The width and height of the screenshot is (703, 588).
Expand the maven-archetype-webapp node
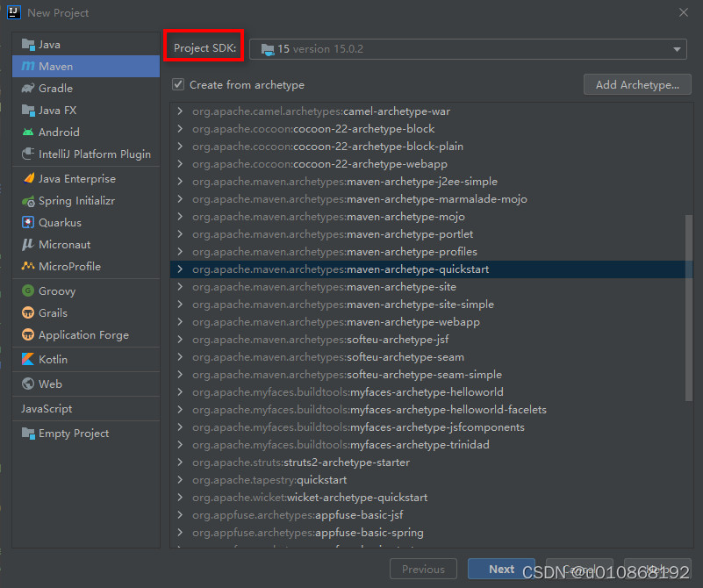pyautogui.click(x=180, y=322)
